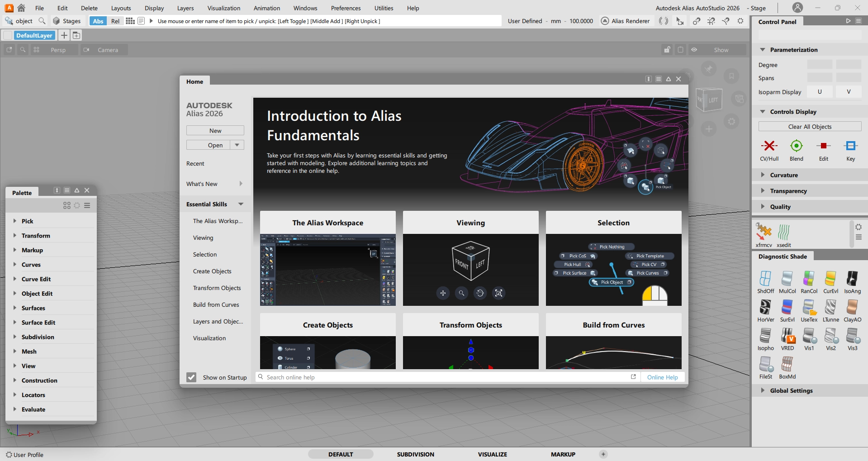Switch to Rel relative mode
Image resolution: width=868 pixels, height=461 pixels.
coord(115,21)
